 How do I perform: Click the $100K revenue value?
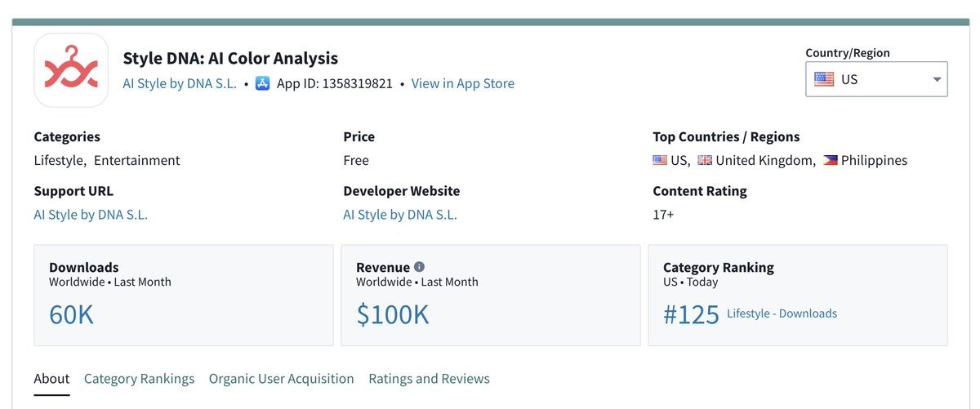coord(392,314)
